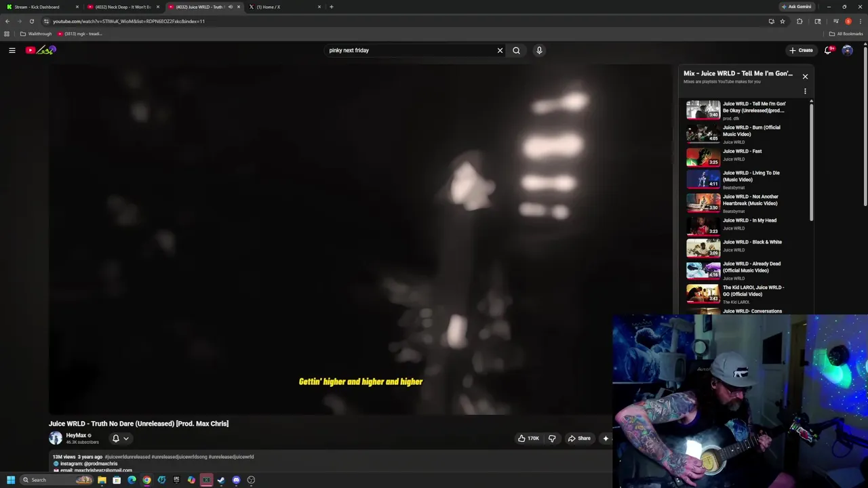
Task: Click #juicewrldunreleased hashtag
Action: (x=127, y=457)
